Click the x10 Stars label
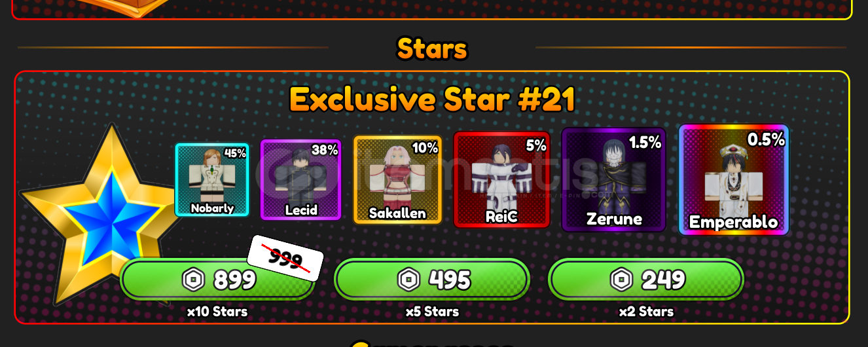 pos(217,312)
